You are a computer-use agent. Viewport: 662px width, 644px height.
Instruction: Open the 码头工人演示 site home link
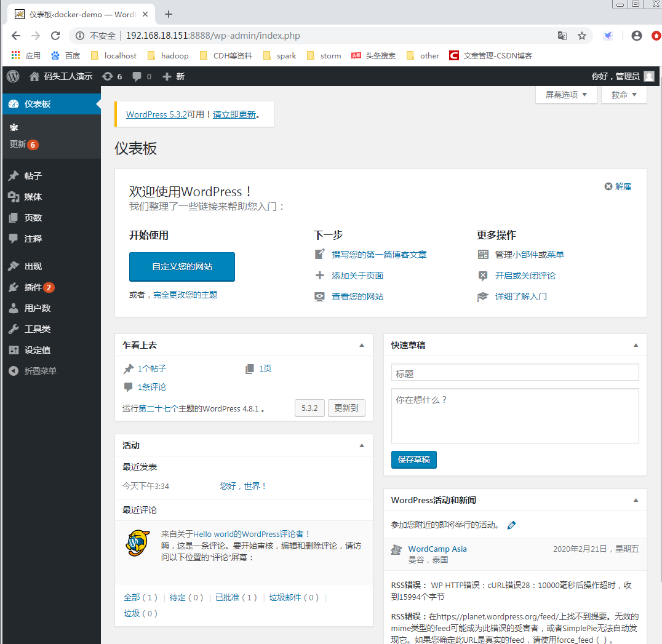61,76
